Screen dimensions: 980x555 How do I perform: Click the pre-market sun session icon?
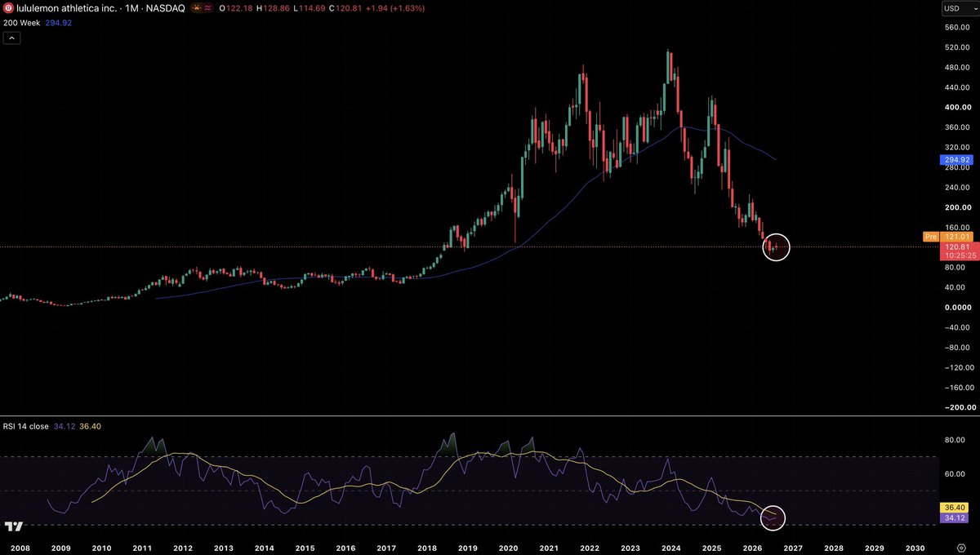point(196,7)
